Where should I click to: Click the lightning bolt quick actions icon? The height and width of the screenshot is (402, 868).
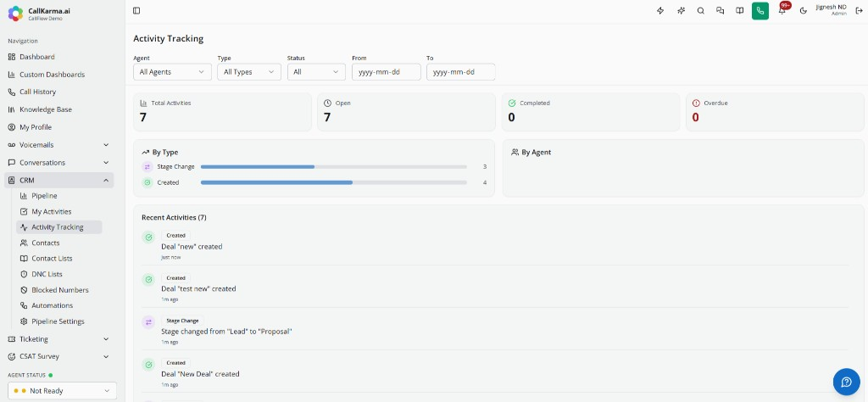tap(659, 10)
